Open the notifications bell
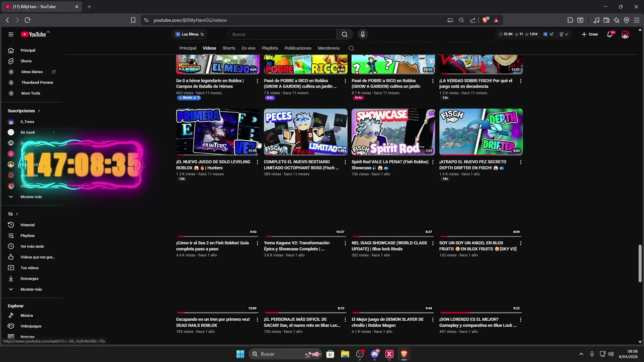Image resolution: width=644 pixels, height=362 pixels. click(x=610, y=34)
